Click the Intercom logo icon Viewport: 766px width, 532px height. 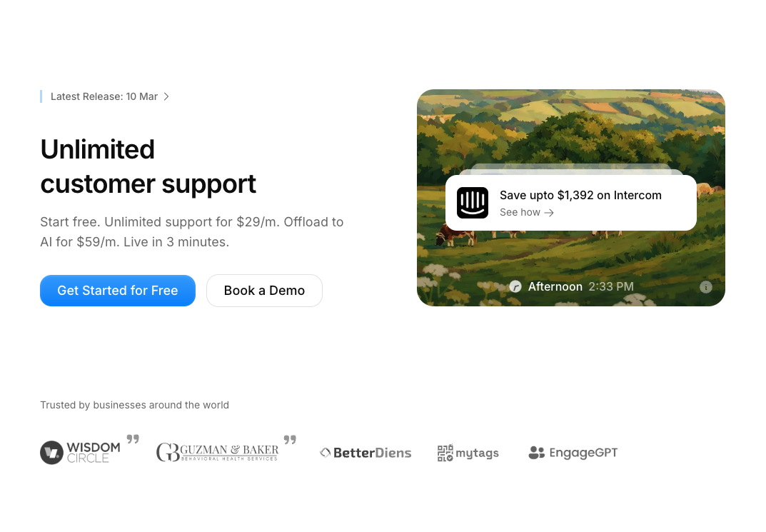click(x=473, y=203)
